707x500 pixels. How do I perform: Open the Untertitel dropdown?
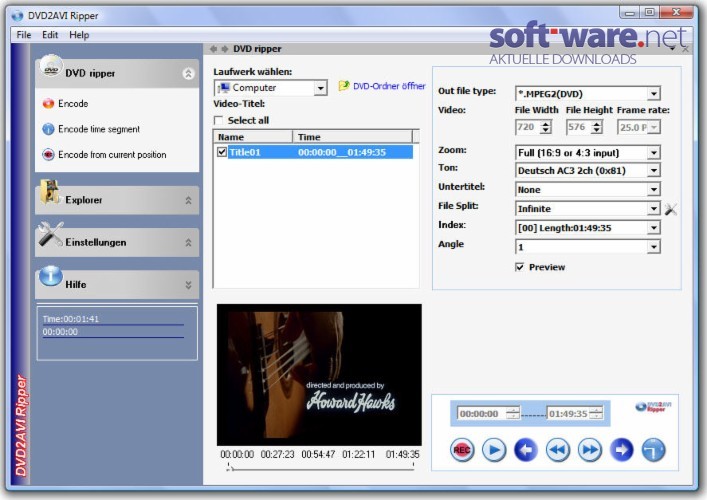coord(654,189)
